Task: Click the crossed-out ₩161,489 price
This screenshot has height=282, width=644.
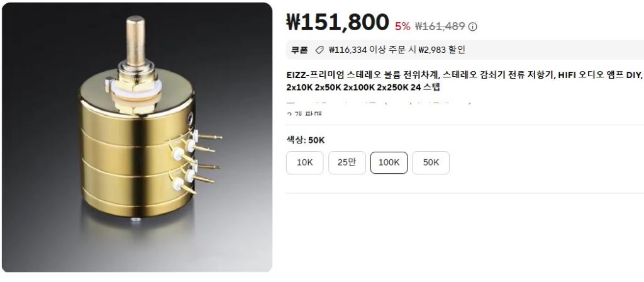Action: (440, 26)
